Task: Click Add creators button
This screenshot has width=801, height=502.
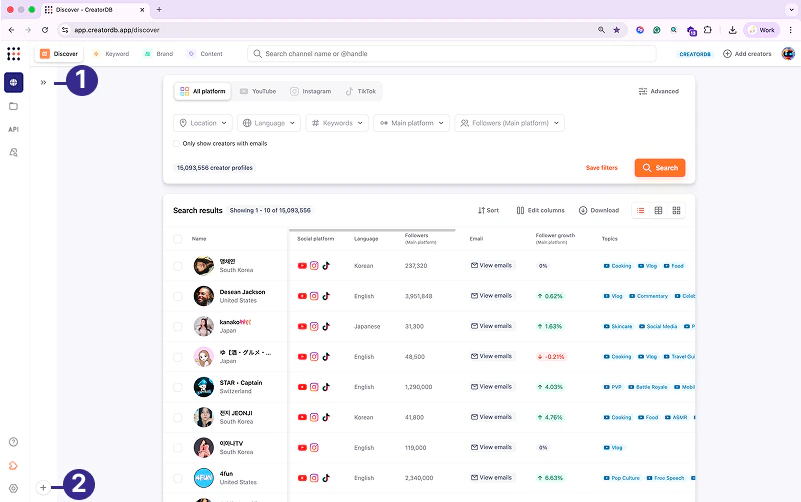Action: tap(747, 54)
